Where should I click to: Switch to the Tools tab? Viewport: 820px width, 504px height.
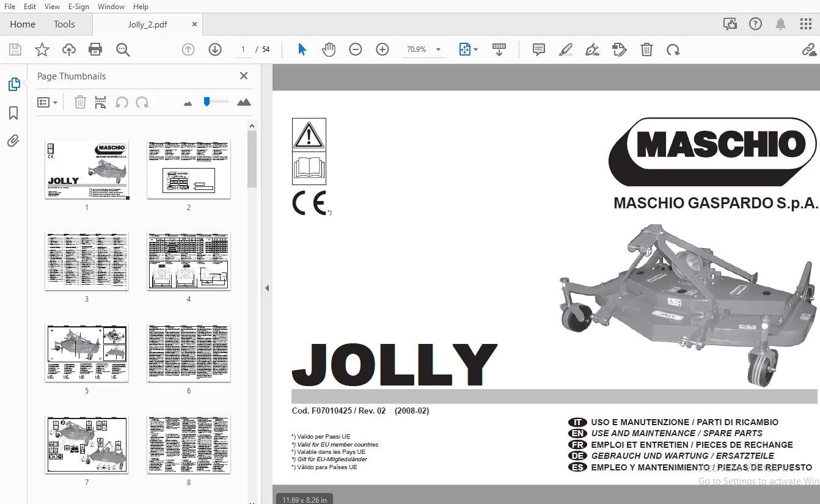(x=64, y=24)
